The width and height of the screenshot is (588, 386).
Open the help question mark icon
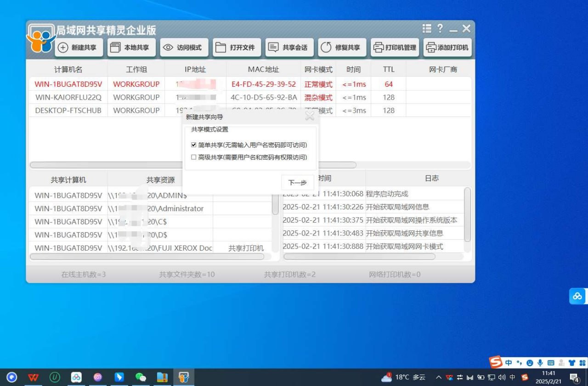pyautogui.click(x=440, y=28)
